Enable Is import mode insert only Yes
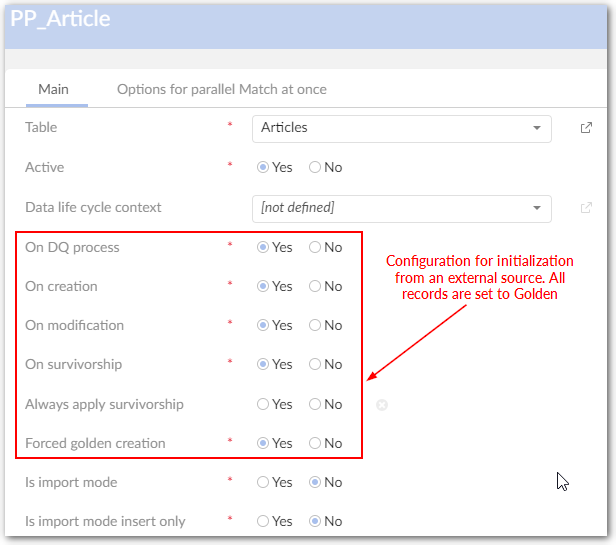 tap(263, 521)
